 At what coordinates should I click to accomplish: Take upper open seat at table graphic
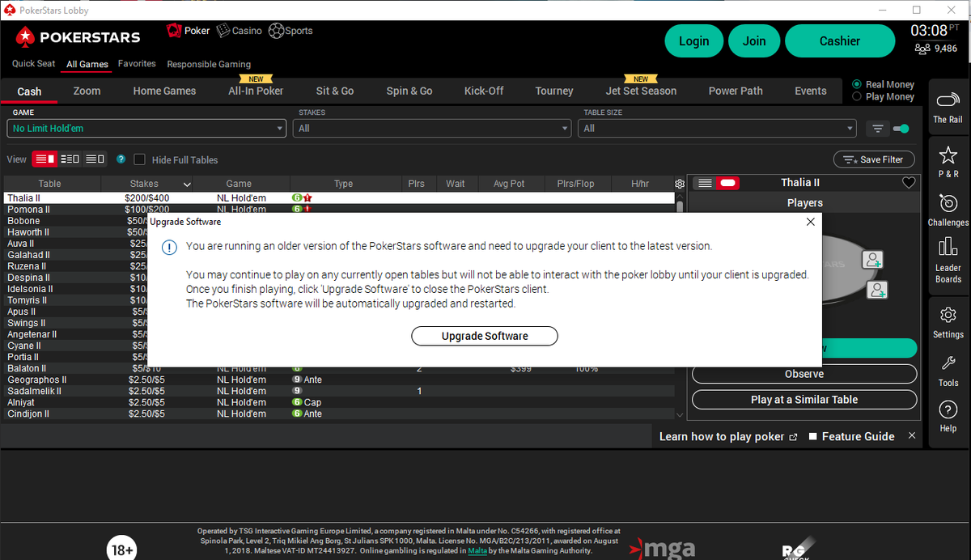tap(873, 260)
